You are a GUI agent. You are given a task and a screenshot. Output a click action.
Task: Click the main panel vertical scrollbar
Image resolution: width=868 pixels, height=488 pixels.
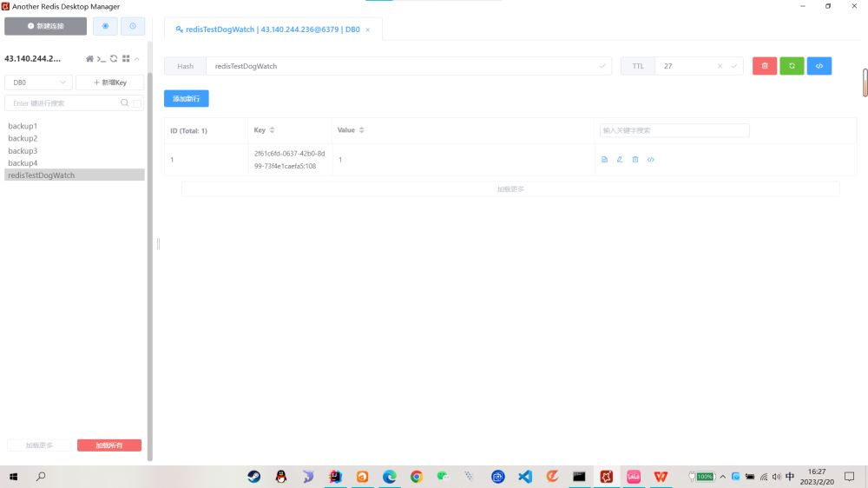[865, 82]
